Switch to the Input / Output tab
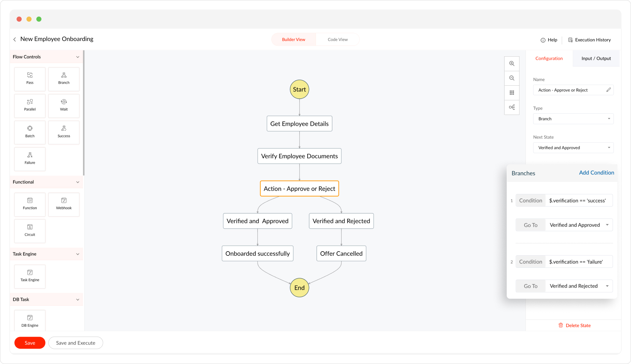Viewport: 631px width, 364px height. click(x=596, y=59)
